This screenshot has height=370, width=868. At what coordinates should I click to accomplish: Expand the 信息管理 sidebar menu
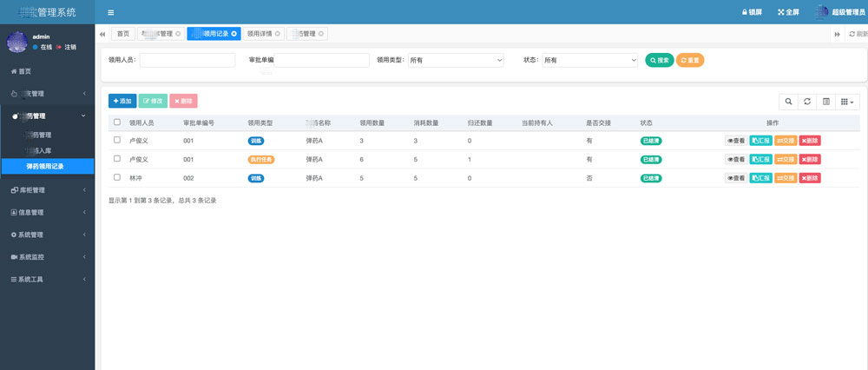[x=47, y=212]
